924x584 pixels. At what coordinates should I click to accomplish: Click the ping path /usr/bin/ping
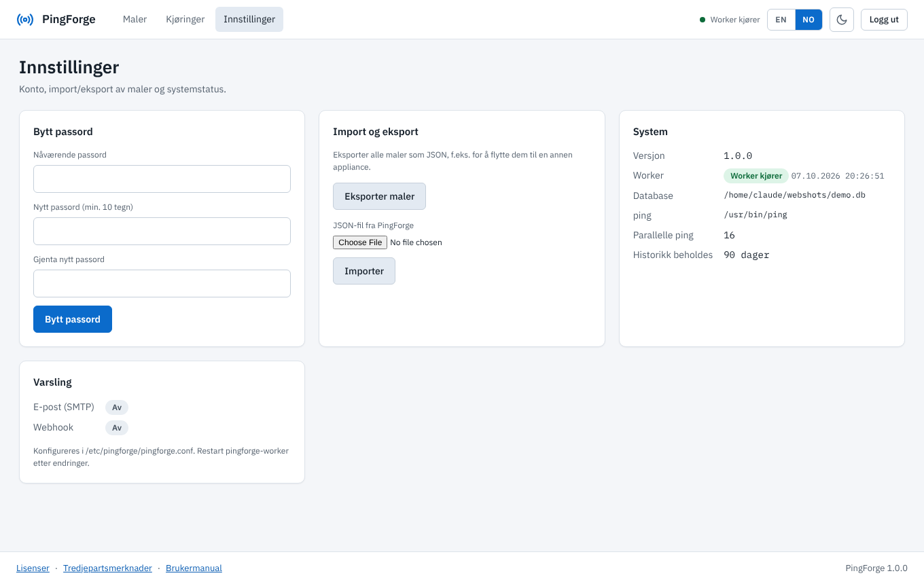(x=755, y=215)
